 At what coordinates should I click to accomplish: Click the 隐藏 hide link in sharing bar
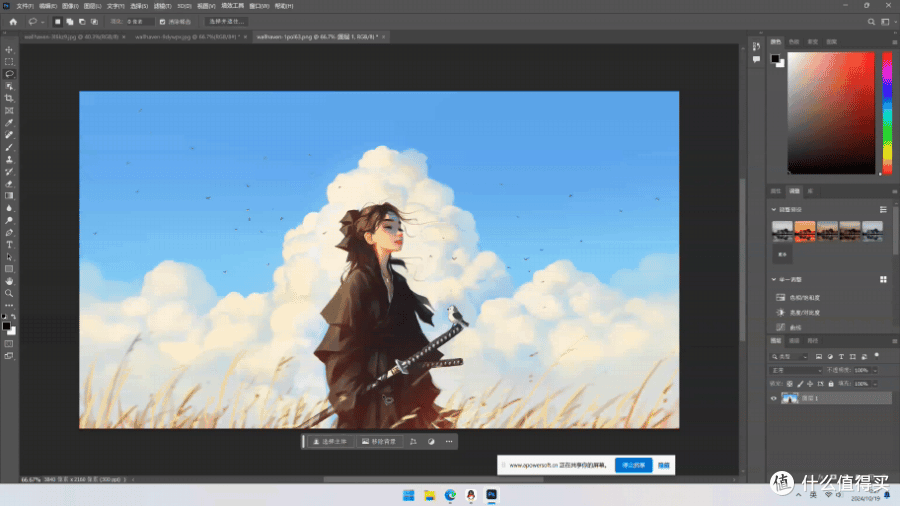pos(664,465)
